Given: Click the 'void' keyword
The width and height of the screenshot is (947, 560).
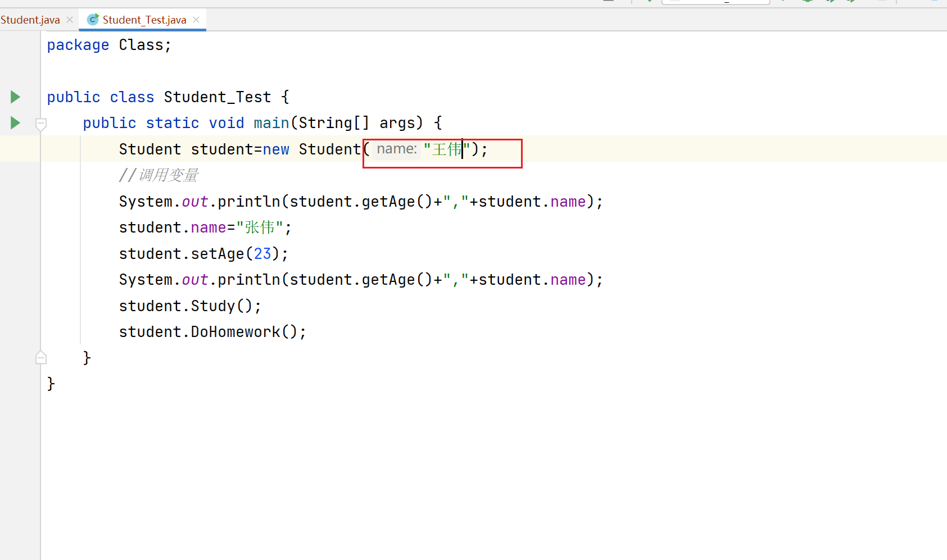Looking at the screenshot, I should (226, 123).
